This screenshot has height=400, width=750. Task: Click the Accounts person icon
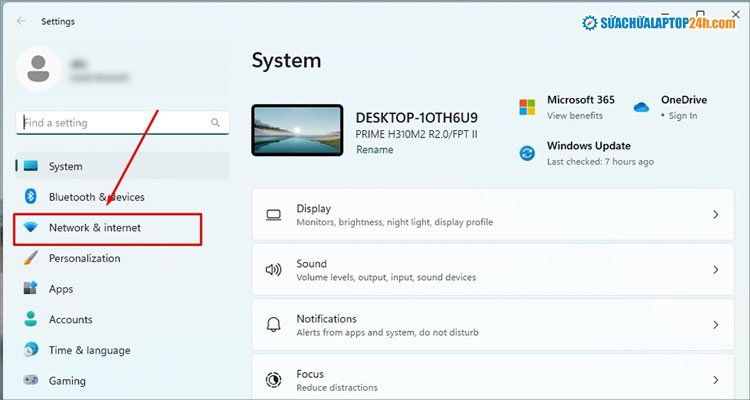coord(31,319)
